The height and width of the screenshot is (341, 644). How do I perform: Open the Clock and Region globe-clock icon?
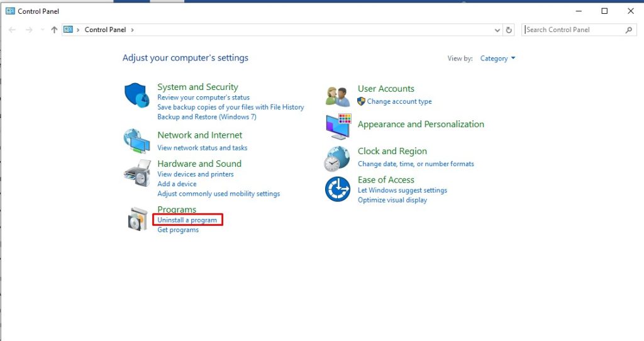[x=337, y=159]
